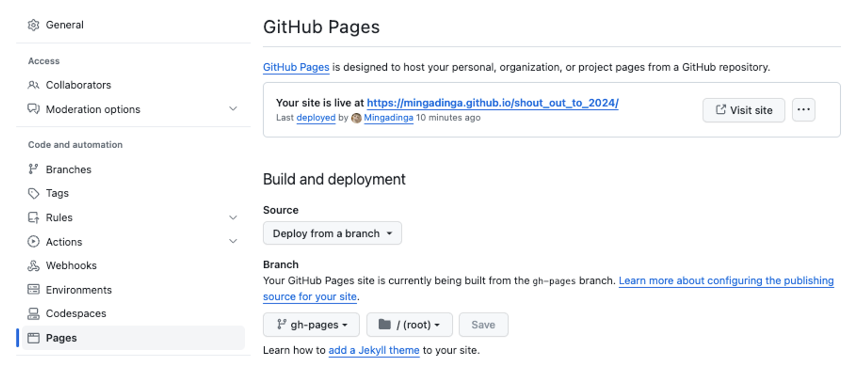Select Tags in the sidebar
The height and width of the screenshot is (365, 868).
click(57, 193)
